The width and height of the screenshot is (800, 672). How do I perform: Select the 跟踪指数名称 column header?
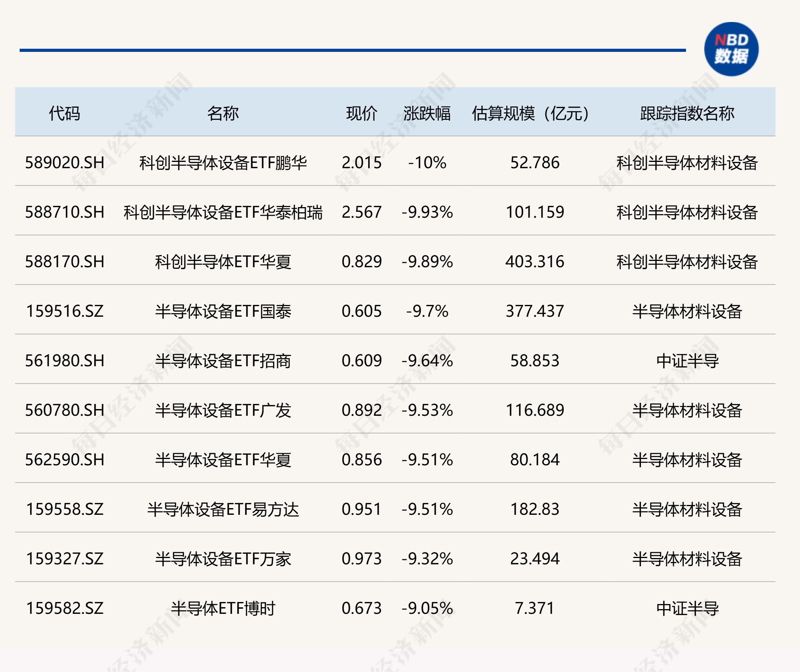pyautogui.click(x=687, y=114)
